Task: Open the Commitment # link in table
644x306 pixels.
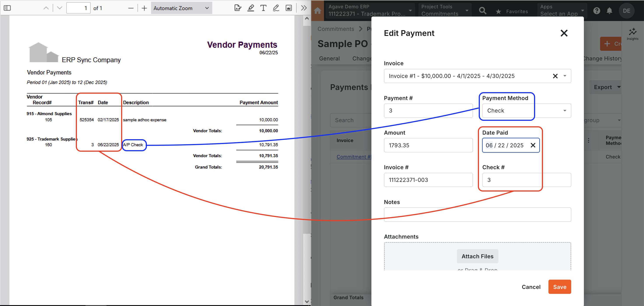Action: click(353, 157)
